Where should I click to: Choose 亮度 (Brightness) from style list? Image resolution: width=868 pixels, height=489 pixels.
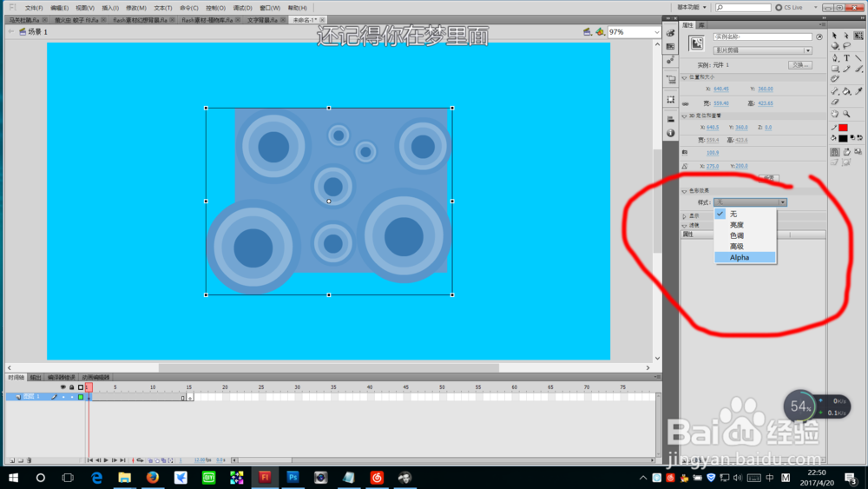745,225
